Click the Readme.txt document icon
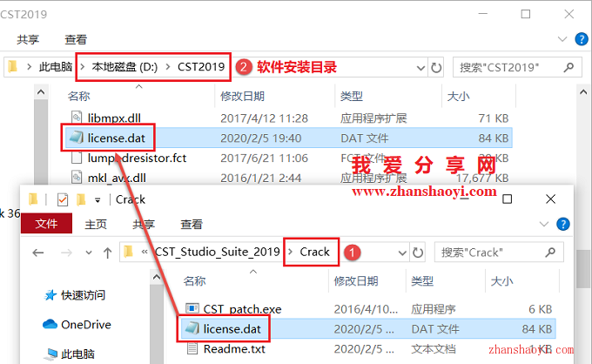592x364 pixels. click(x=192, y=348)
